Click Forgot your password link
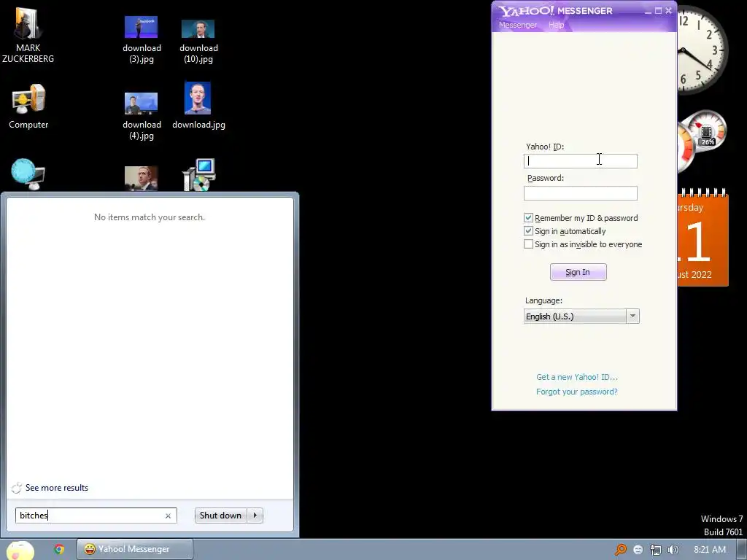This screenshot has width=747, height=560. pos(577,392)
